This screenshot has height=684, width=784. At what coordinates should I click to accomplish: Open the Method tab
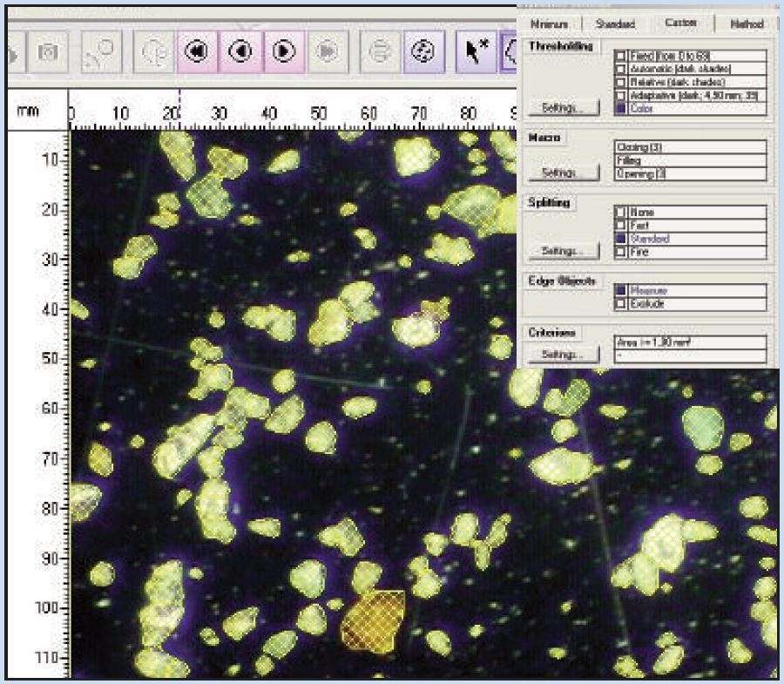coord(746,24)
